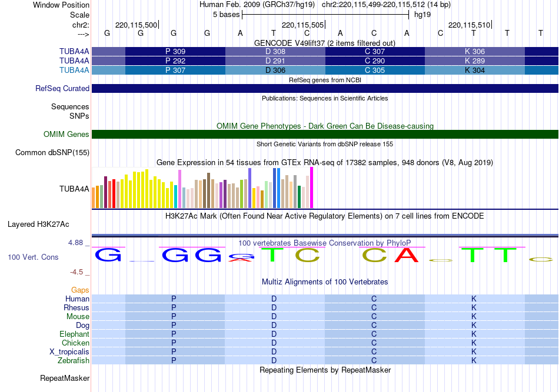Click the K amino acid in the Zebrafish row

click(x=474, y=360)
